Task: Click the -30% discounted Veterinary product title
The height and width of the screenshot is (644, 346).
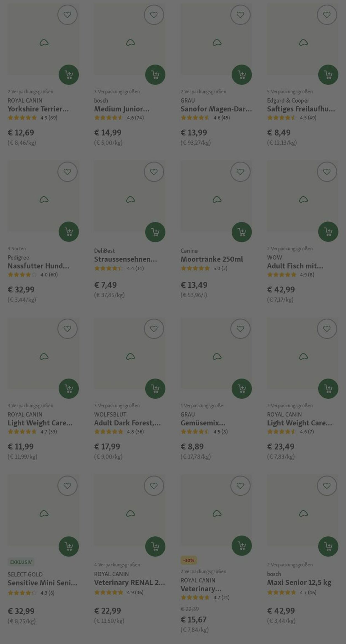Action: click(x=201, y=588)
